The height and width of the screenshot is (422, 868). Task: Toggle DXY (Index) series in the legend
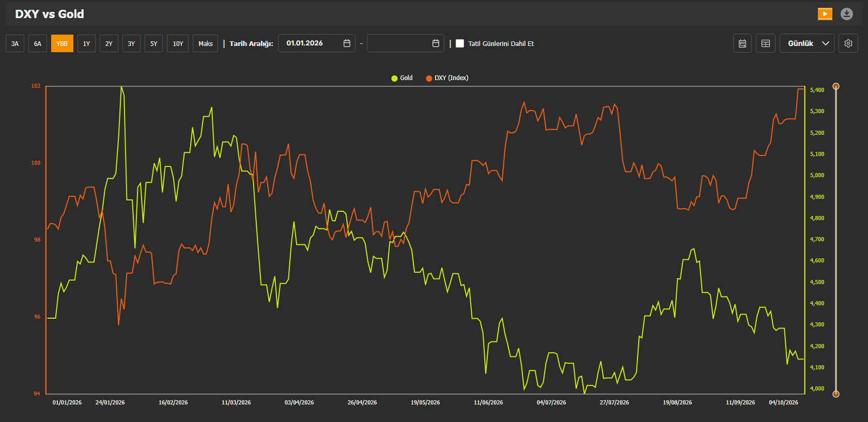click(x=447, y=78)
